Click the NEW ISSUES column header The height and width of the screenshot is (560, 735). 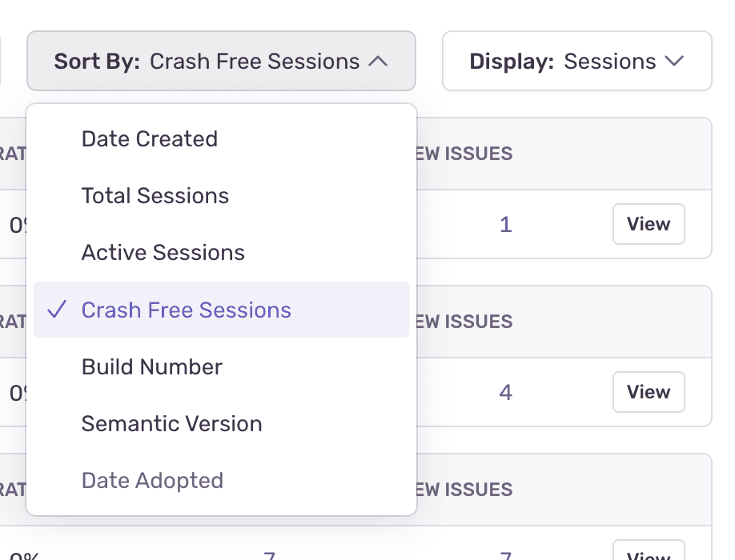coord(463,154)
